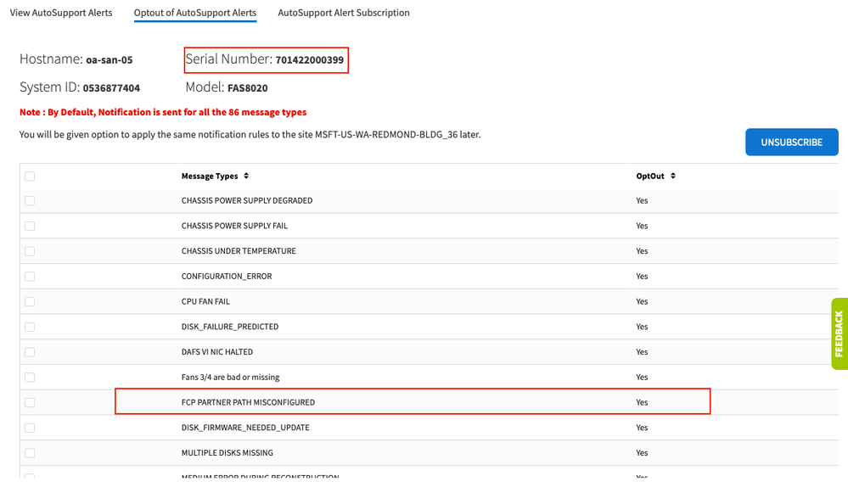This screenshot has width=848, height=504.
Task: Click the DISK_FIRMWARE_NEEDED_UPDATE message row
Action: pos(245,428)
